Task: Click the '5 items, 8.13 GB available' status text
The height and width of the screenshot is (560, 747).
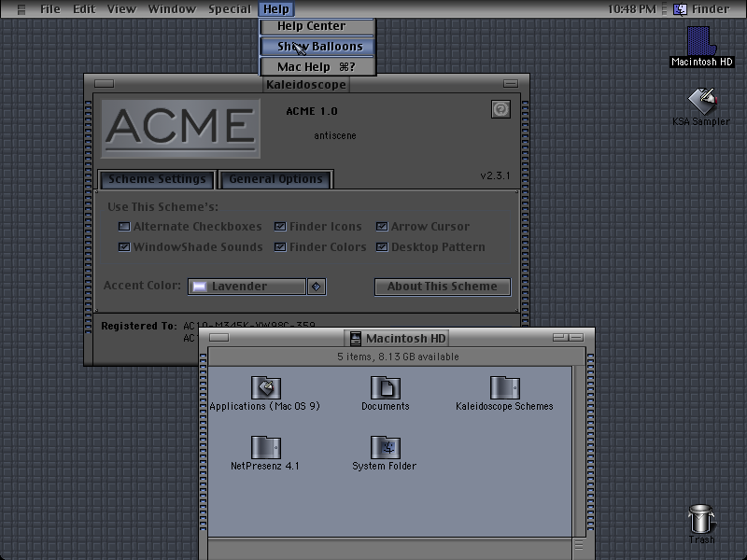Action: click(x=398, y=357)
